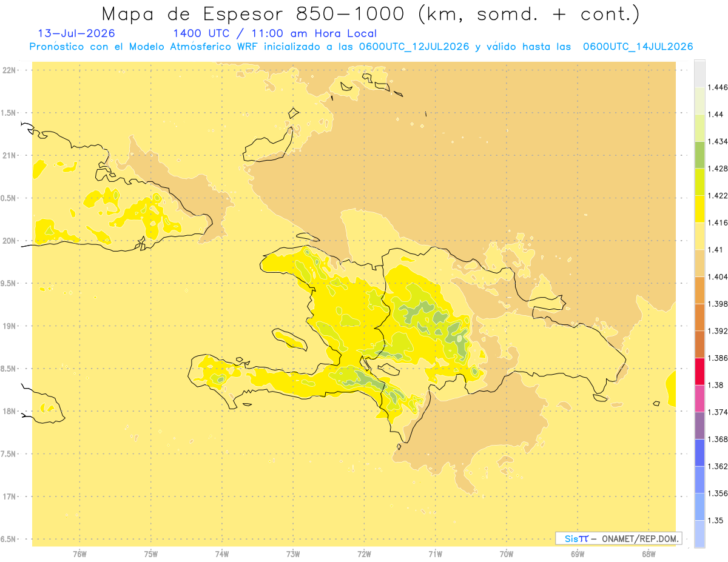This screenshot has width=728, height=562.
Task: Click the legend value 1.368
Action: (718, 439)
